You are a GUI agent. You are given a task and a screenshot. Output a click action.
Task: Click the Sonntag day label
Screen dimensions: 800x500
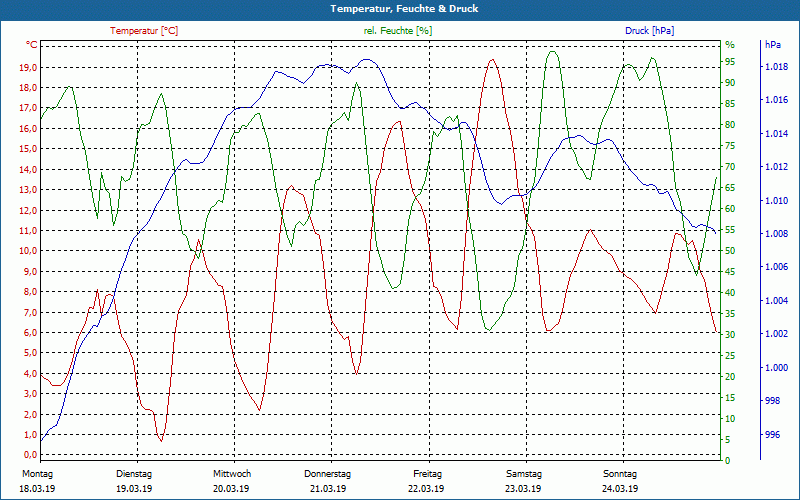tap(620, 474)
